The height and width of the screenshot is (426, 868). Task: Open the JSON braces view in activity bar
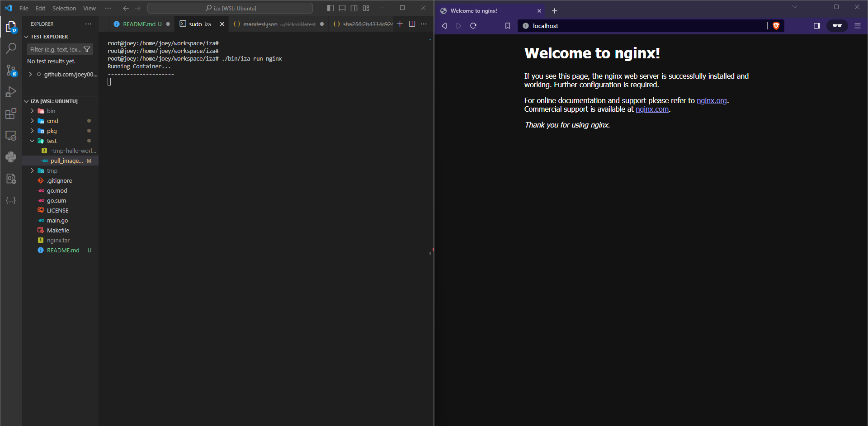pos(11,200)
